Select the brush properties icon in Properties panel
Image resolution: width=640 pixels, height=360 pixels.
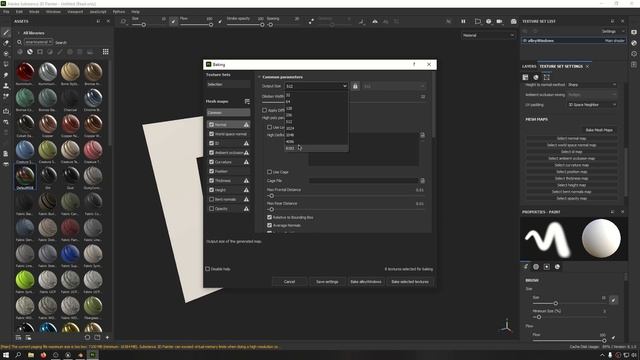pyautogui.click(x=525, y=267)
